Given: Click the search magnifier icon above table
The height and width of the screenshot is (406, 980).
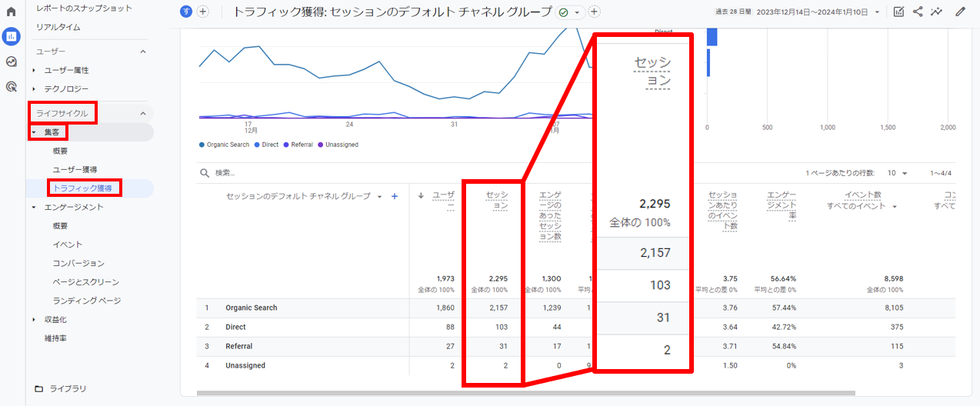Looking at the screenshot, I should (x=205, y=173).
